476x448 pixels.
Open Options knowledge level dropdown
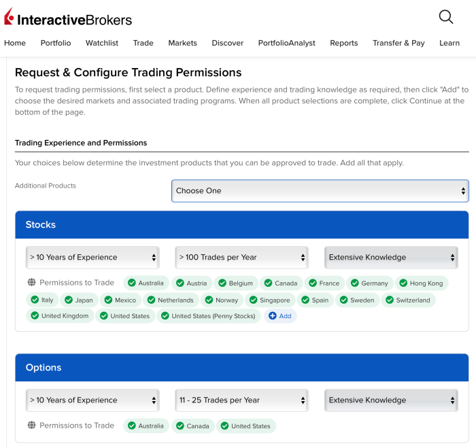tap(391, 400)
